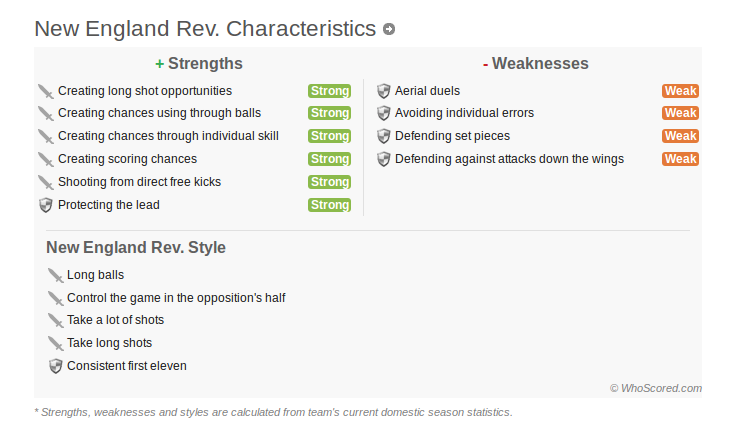
Task: Click shield icon beside Defending set pieces
Action: [383, 136]
